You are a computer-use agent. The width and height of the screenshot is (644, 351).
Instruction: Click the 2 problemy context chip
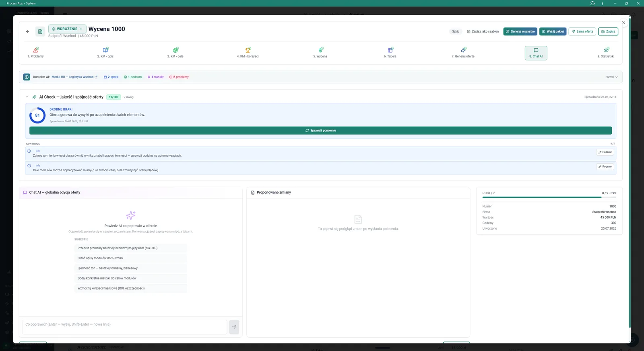point(179,77)
